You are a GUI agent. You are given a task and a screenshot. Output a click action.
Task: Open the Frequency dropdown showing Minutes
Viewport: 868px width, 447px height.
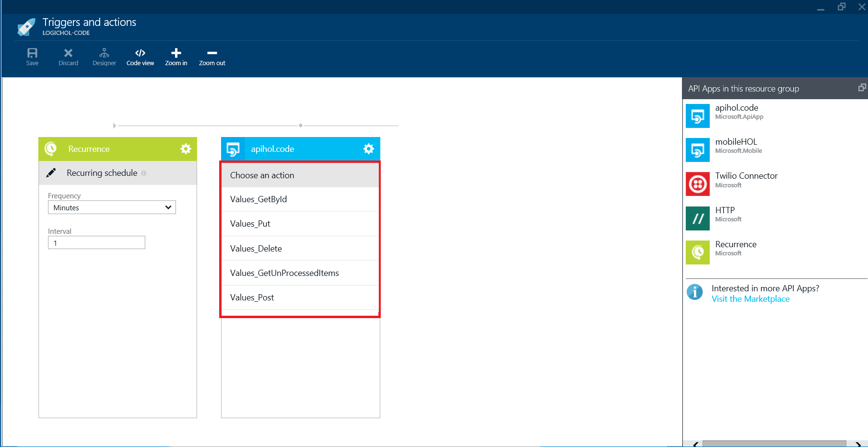coord(112,207)
